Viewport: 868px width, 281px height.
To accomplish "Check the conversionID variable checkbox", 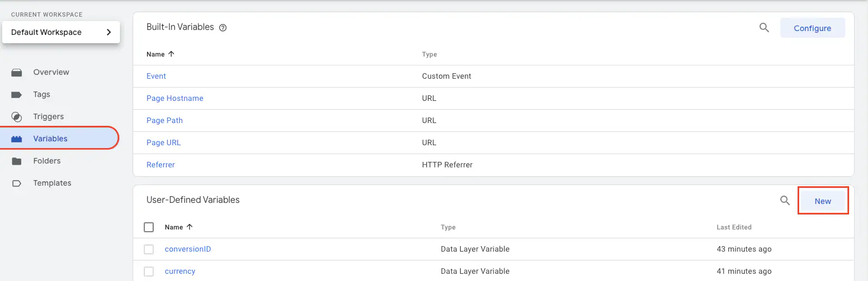I will coord(149,249).
